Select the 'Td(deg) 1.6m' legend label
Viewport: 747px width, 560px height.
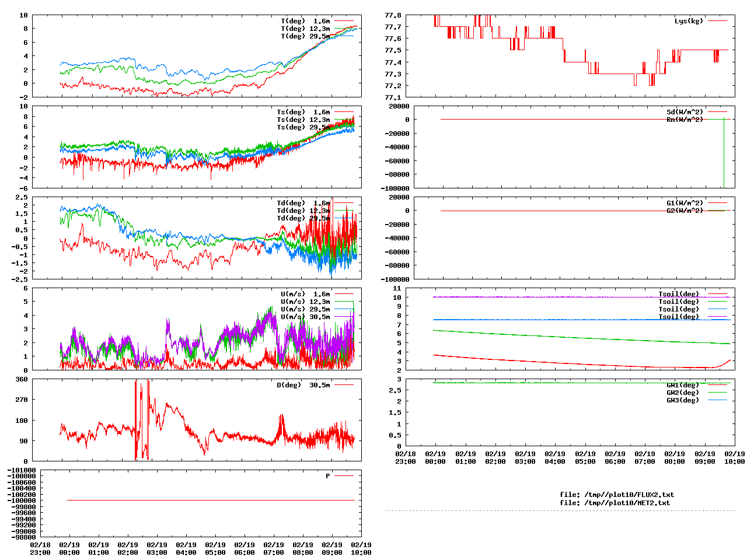pos(303,203)
